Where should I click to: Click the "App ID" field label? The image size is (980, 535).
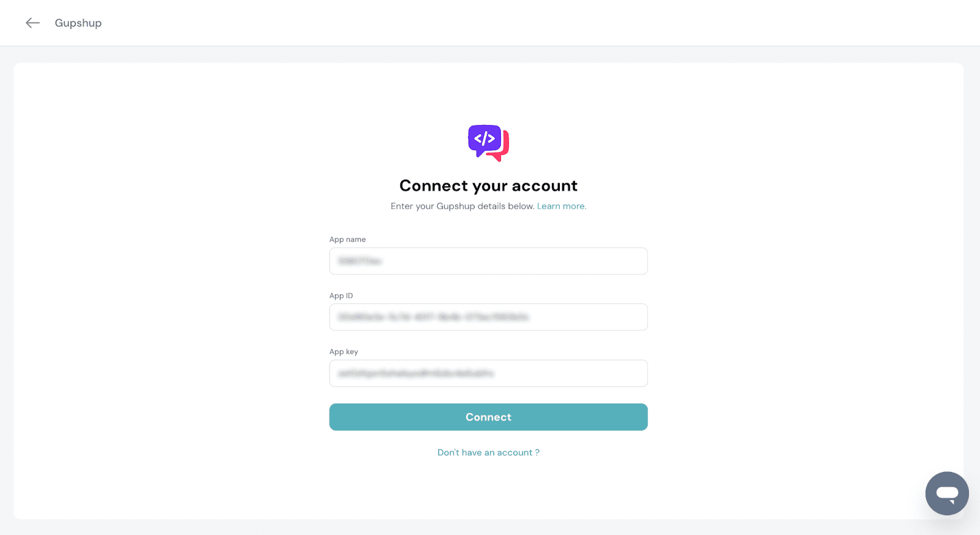pyautogui.click(x=341, y=296)
